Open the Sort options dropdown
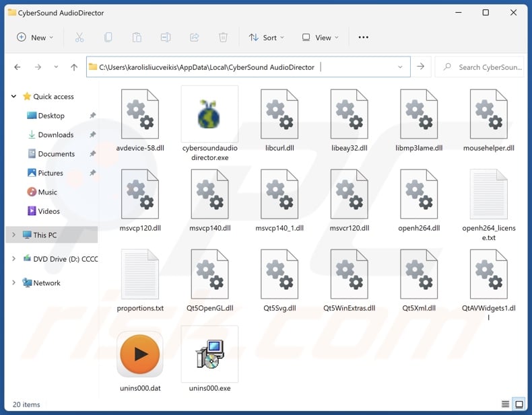This screenshot has width=532, height=415. coord(267,37)
